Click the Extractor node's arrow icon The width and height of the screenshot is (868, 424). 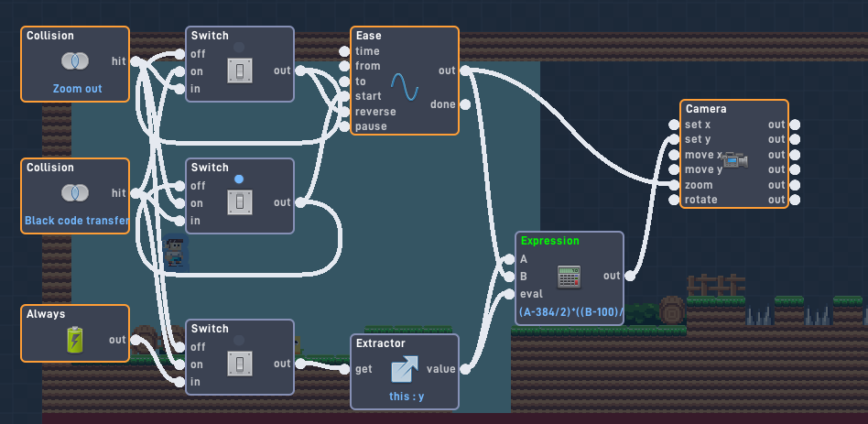[405, 369]
